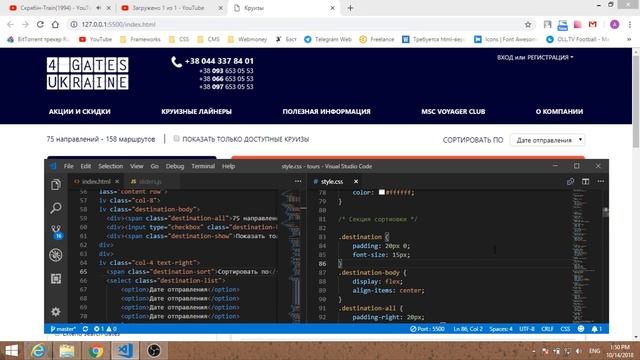This screenshot has height=360, width=640.
Task: Open the Windows Start menu
Action: coord(11,351)
